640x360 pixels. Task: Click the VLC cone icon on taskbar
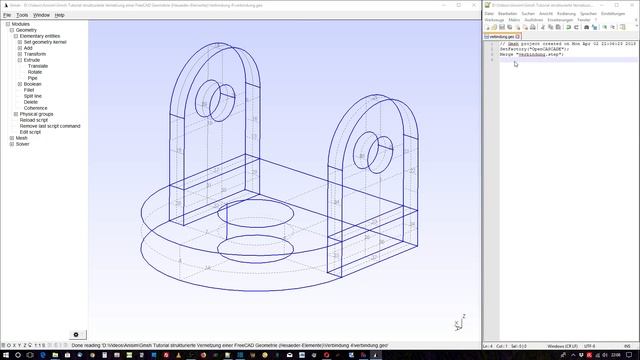click(178, 355)
